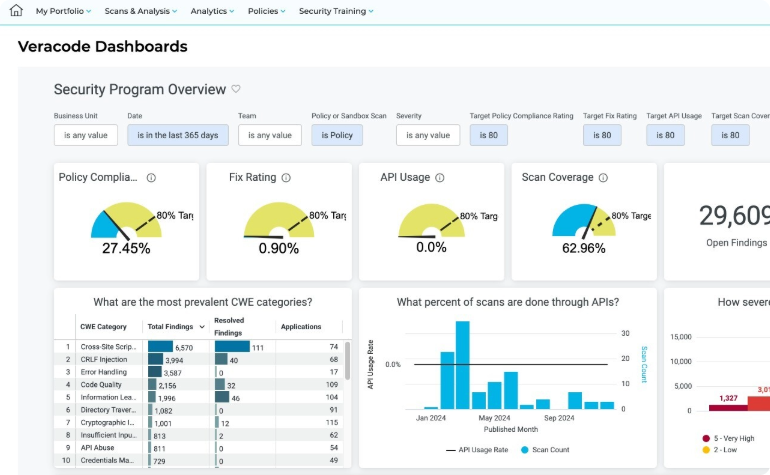770x475 pixels.
Task: Toggle the API Usage Rate legend entry
Action: point(477,450)
